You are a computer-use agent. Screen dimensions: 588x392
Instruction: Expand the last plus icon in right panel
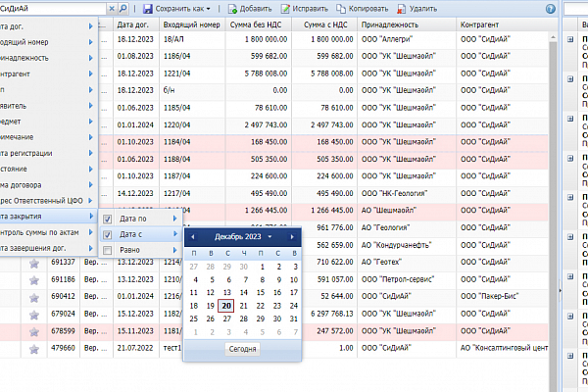[x=570, y=356]
